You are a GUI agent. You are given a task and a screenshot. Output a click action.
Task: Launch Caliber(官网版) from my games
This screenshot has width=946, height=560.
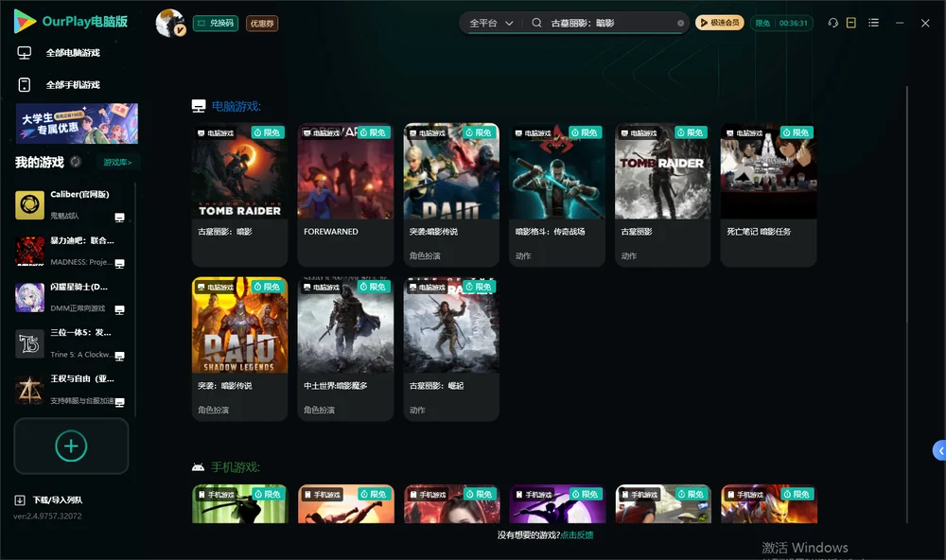pyautogui.click(x=70, y=204)
